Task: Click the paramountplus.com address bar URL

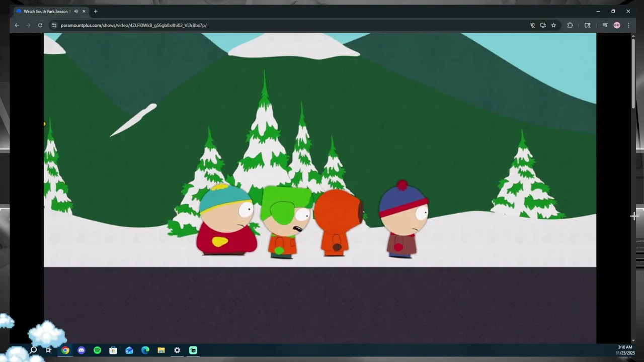Action: click(134, 25)
